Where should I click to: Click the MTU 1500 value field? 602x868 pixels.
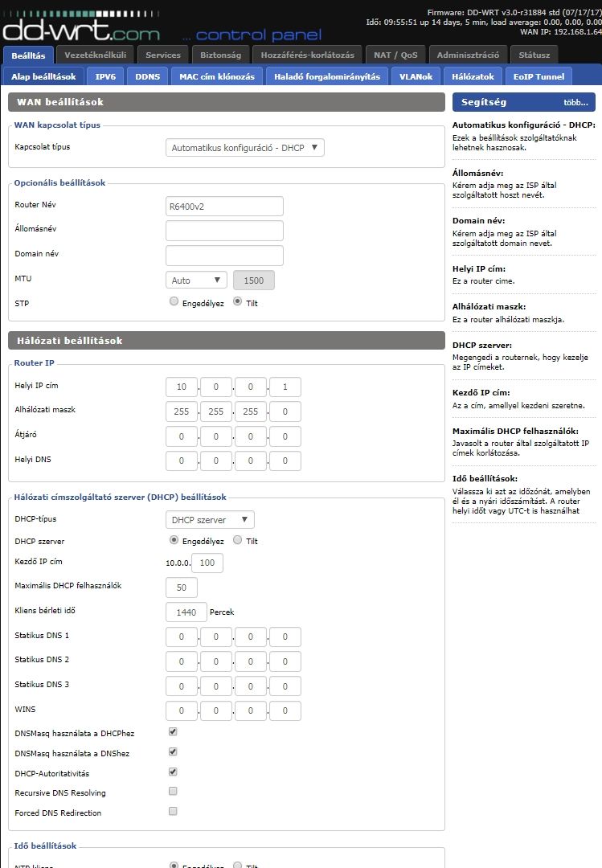254,280
